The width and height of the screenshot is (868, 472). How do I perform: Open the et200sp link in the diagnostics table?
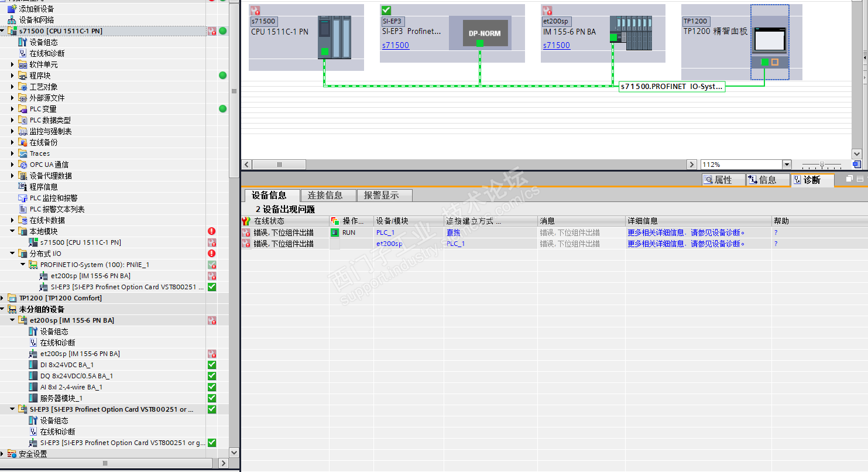point(389,244)
